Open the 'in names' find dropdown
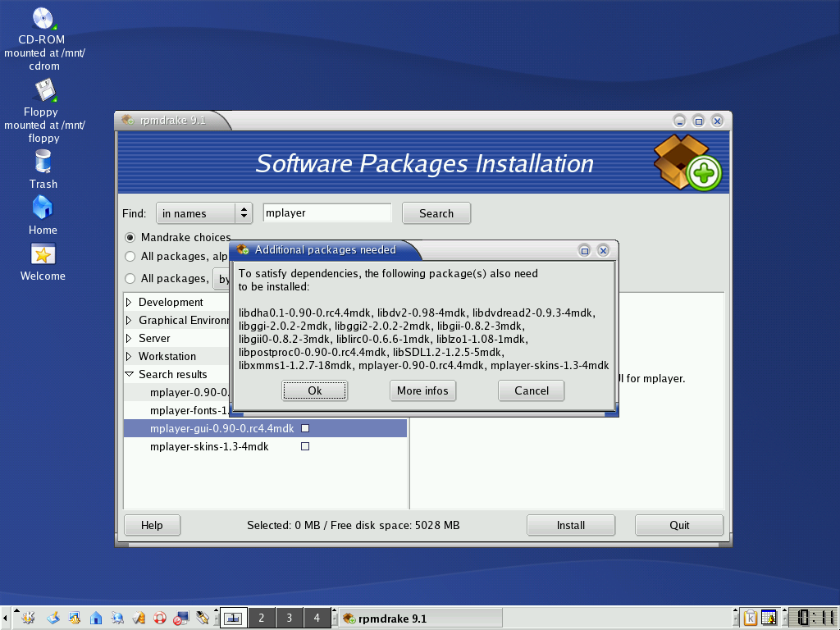Image resolution: width=840 pixels, height=630 pixels. [204, 213]
